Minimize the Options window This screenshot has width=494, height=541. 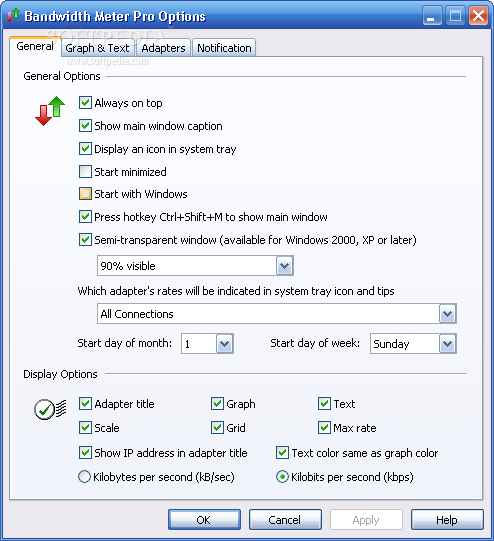[x=432, y=16]
